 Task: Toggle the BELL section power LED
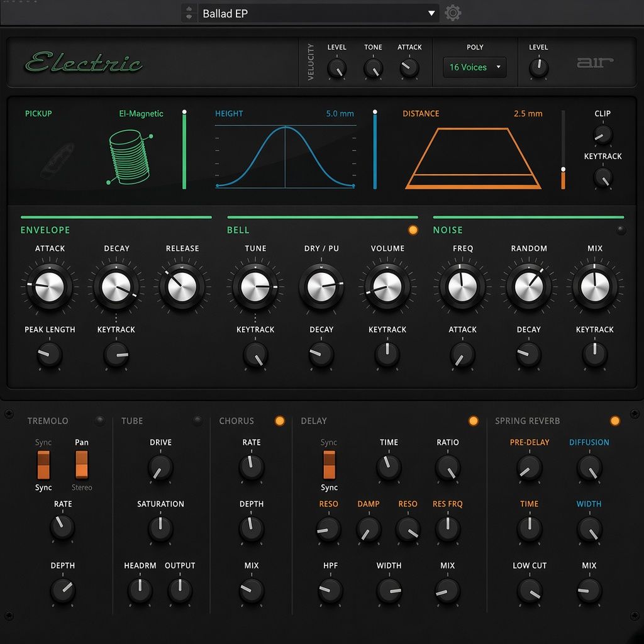coord(413,230)
